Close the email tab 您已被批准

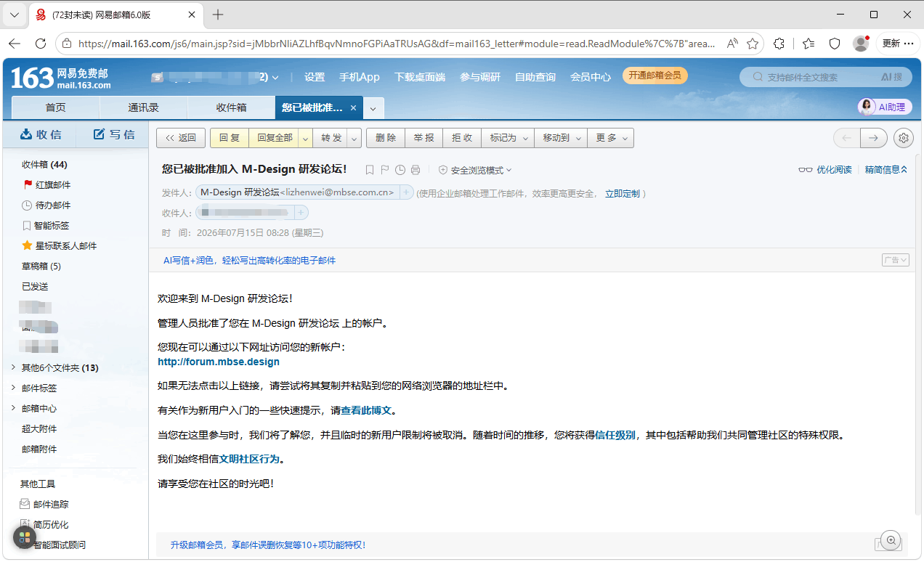tap(353, 107)
